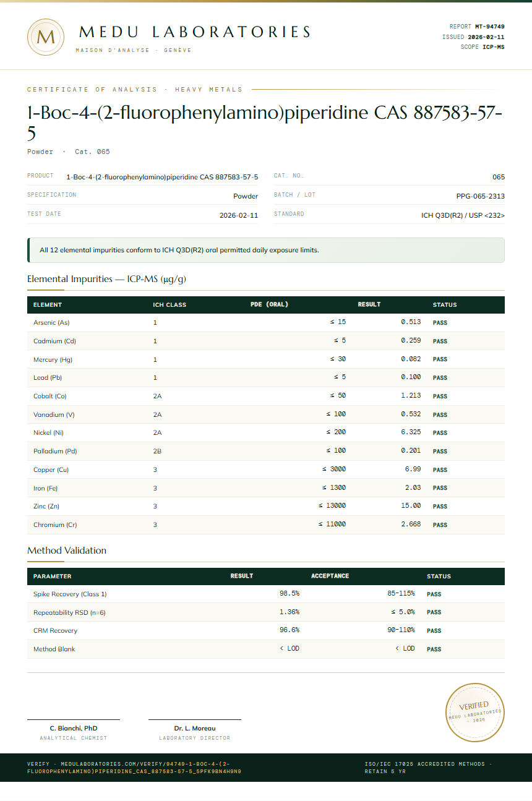Image resolution: width=532 pixels, height=801 pixels.
Task: Select Chromium result 2.668
Action: pyautogui.click(x=411, y=525)
